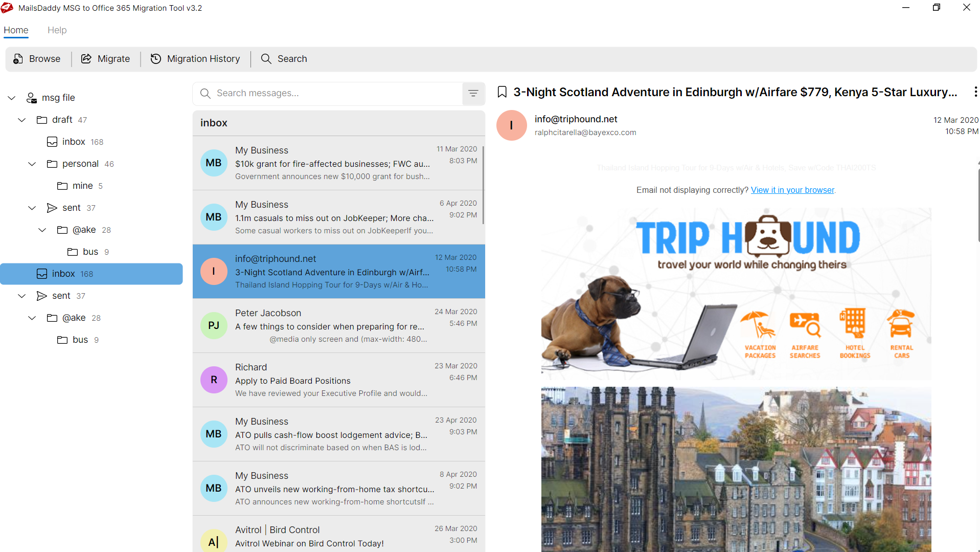
Task: Switch to the Home tab
Action: (16, 30)
